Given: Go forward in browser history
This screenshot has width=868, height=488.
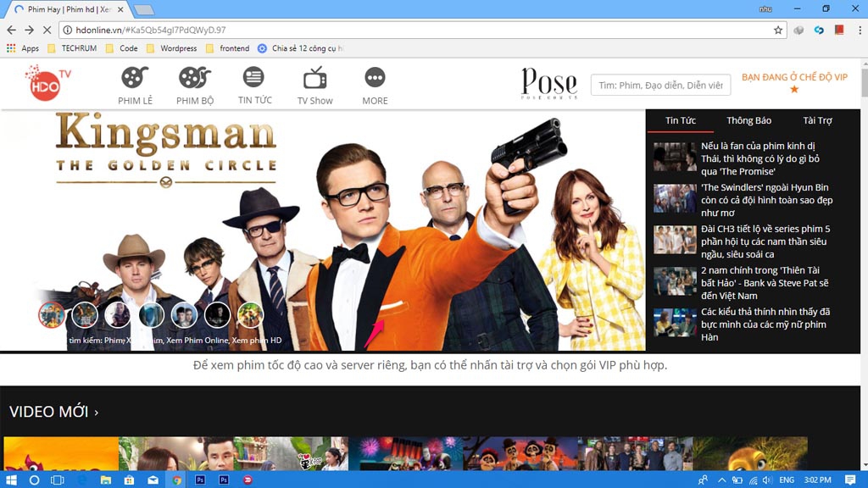Looking at the screenshot, I should point(30,30).
